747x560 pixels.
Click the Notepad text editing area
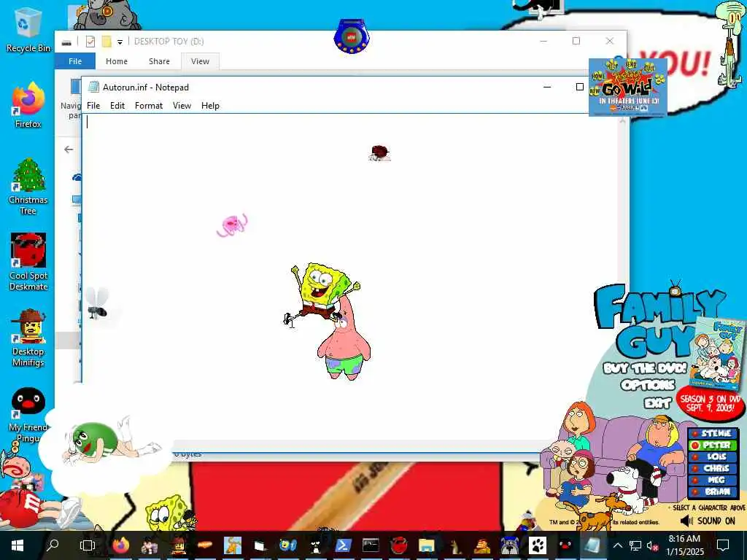[351, 276]
